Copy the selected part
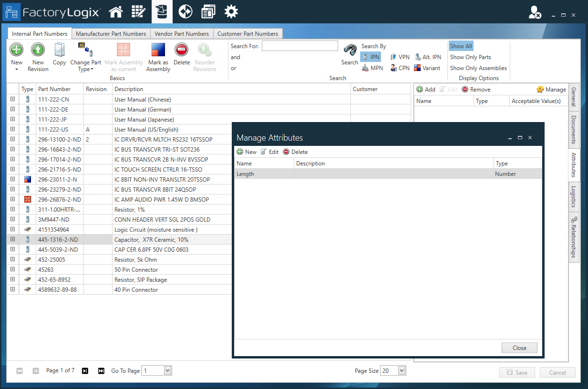588x389 pixels. (x=59, y=52)
